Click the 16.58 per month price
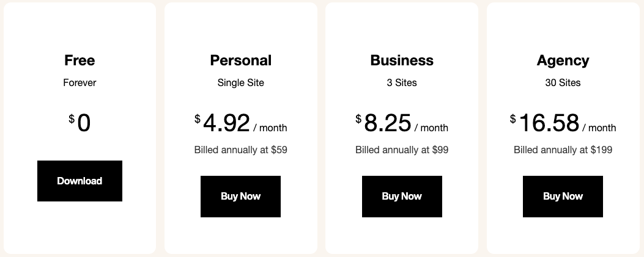The height and width of the screenshot is (257, 644). [x=563, y=123]
